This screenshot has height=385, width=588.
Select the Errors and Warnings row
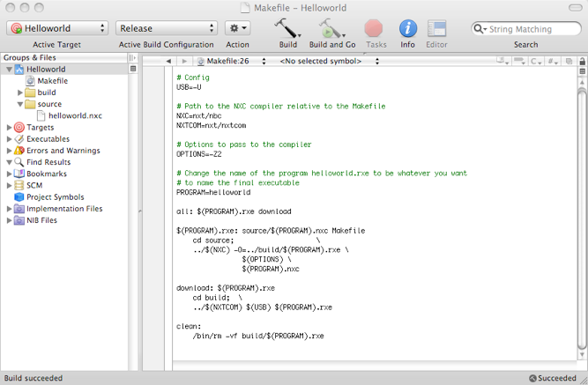coord(64,151)
